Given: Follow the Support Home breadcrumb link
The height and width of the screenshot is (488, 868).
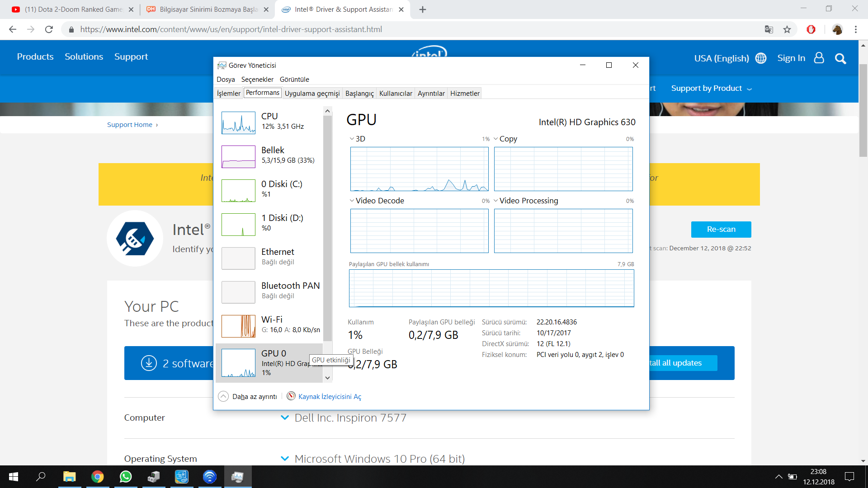Looking at the screenshot, I should (130, 125).
